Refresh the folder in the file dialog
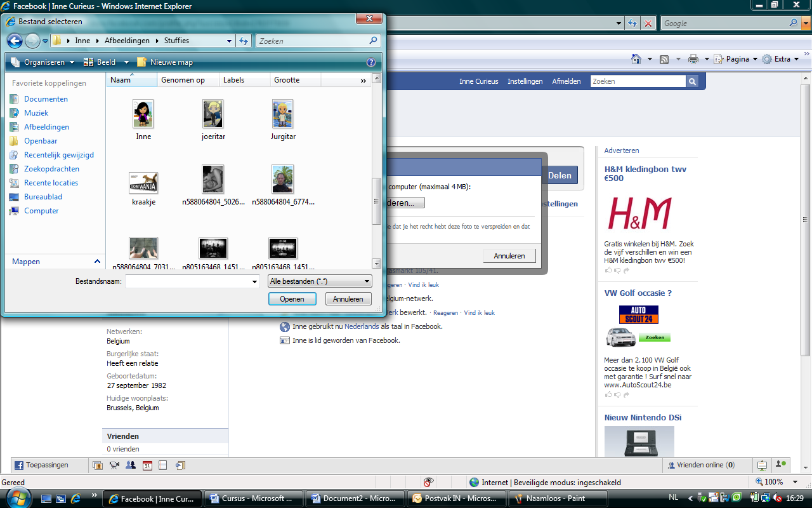The width and height of the screenshot is (812, 508). (244, 41)
